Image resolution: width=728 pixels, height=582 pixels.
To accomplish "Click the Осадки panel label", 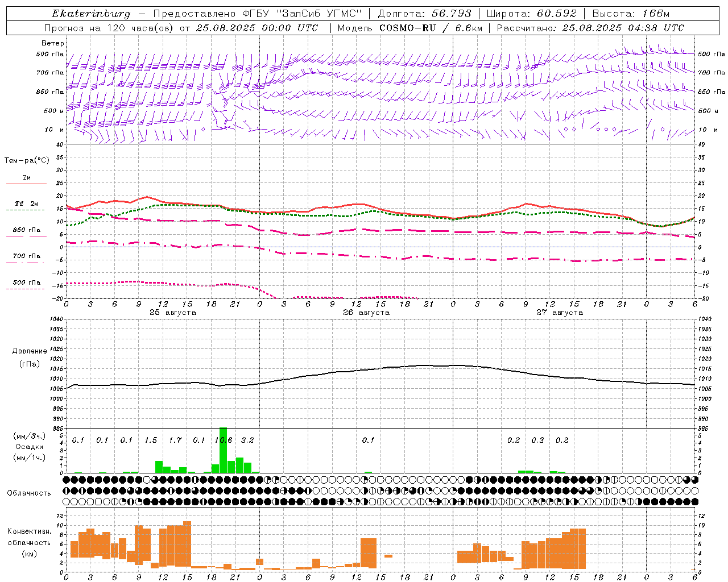I will point(30,447).
